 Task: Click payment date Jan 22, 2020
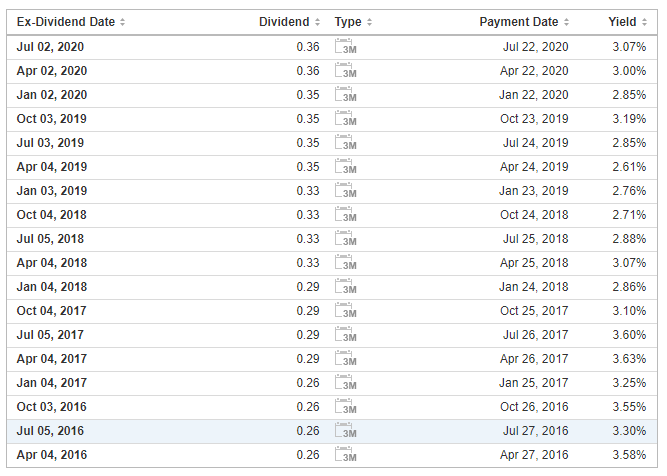click(534, 95)
